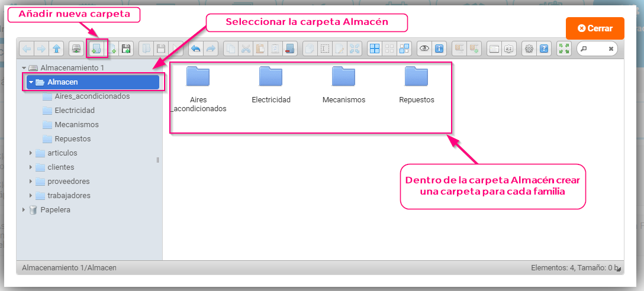Click the fullscreen green arrows icon

564,48
